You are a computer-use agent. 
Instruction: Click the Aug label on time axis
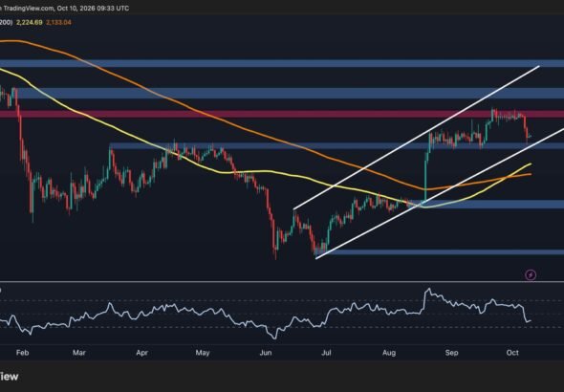pyautogui.click(x=389, y=353)
